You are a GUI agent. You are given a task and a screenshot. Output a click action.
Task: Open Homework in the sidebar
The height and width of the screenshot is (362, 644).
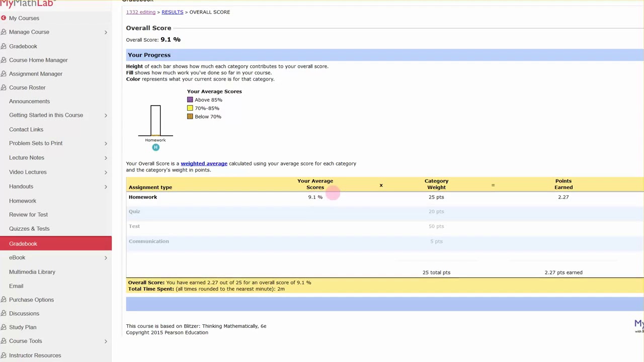pos(23,201)
